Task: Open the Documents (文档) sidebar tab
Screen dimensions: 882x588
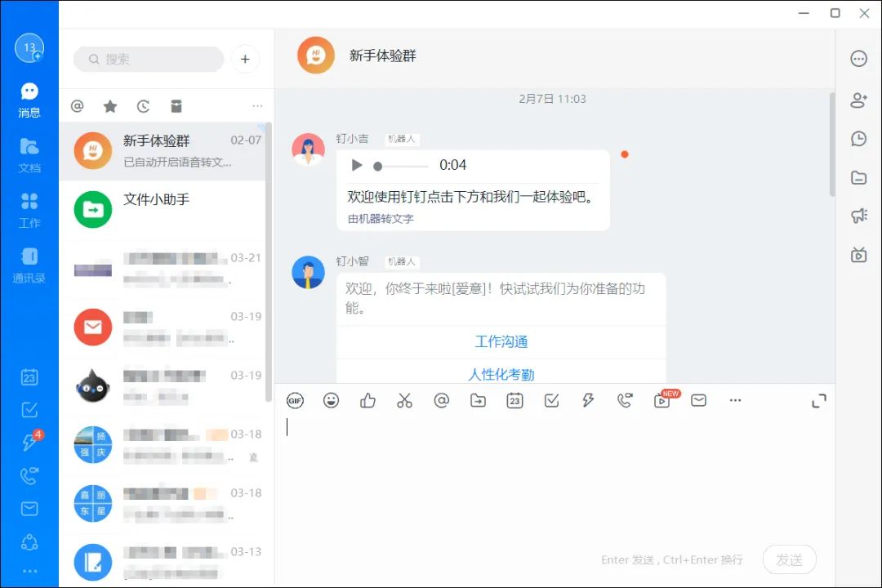Action: (29, 155)
